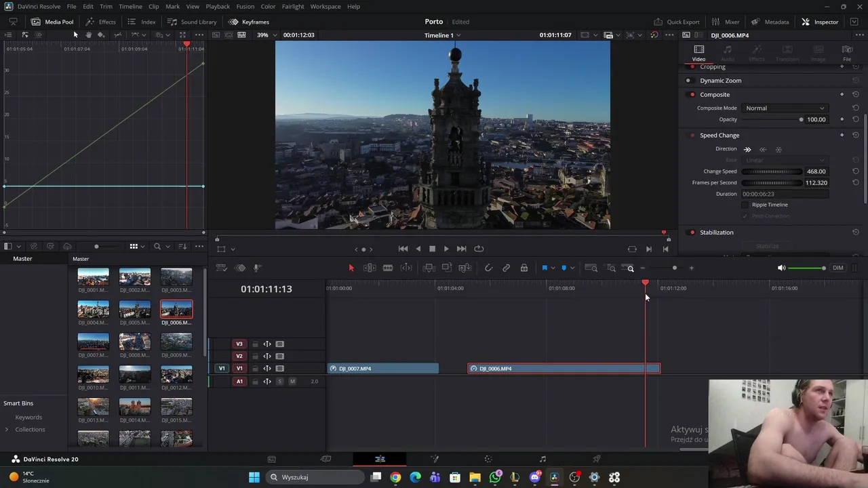Disable the Stabilization section toggle
Screen dimensions: 868x488
click(x=692, y=232)
